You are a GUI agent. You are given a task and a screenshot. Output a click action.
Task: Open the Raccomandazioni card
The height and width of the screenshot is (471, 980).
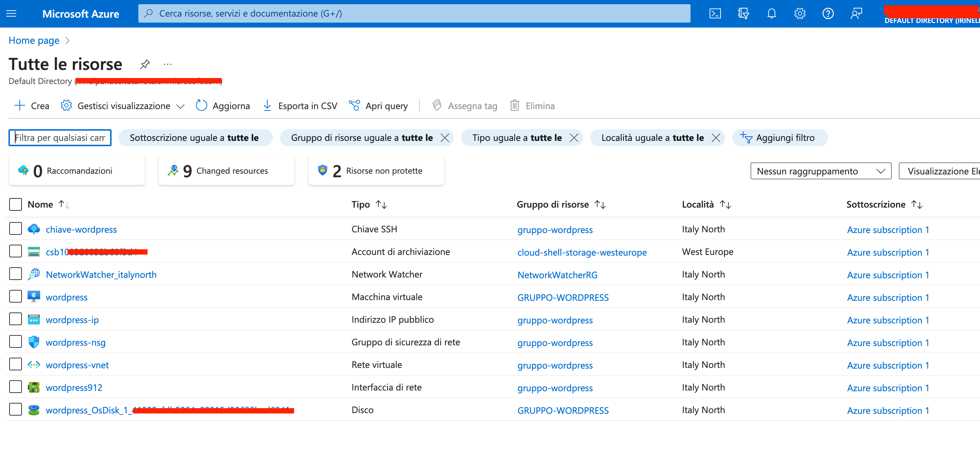pos(77,171)
